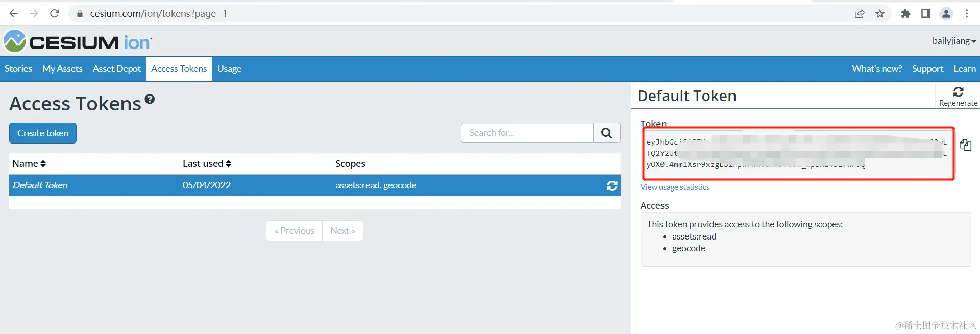The image size is (980, 334).
Task: Sort the table by Name
Action: pos(29,163)
